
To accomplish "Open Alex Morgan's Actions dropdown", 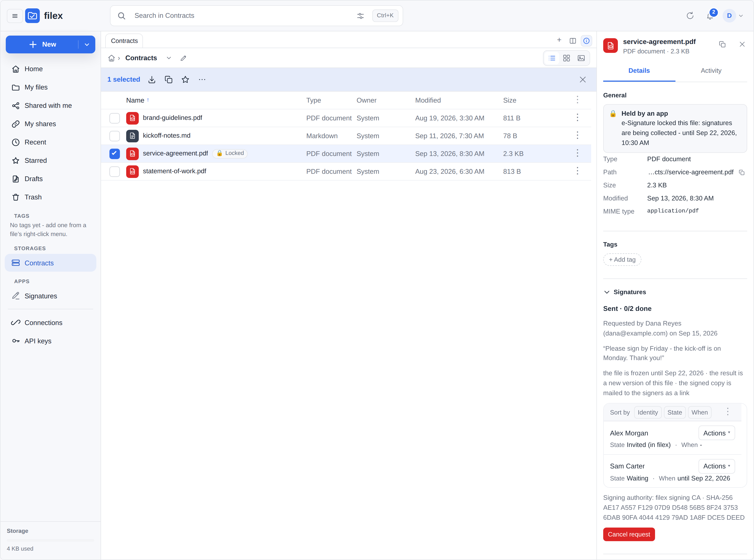I will point(716,433).
